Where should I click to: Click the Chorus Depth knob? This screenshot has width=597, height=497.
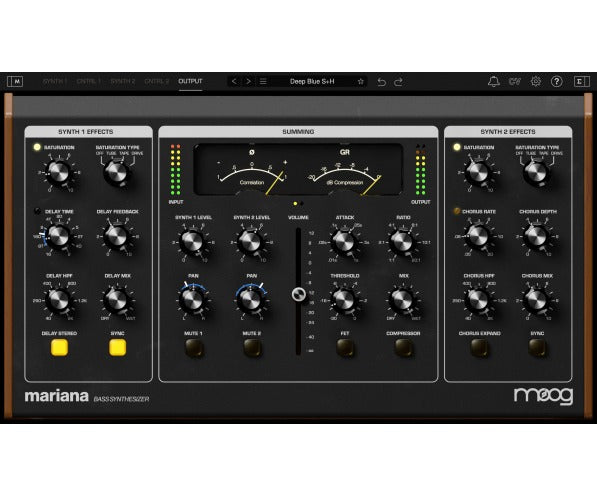tap(536, 237)
